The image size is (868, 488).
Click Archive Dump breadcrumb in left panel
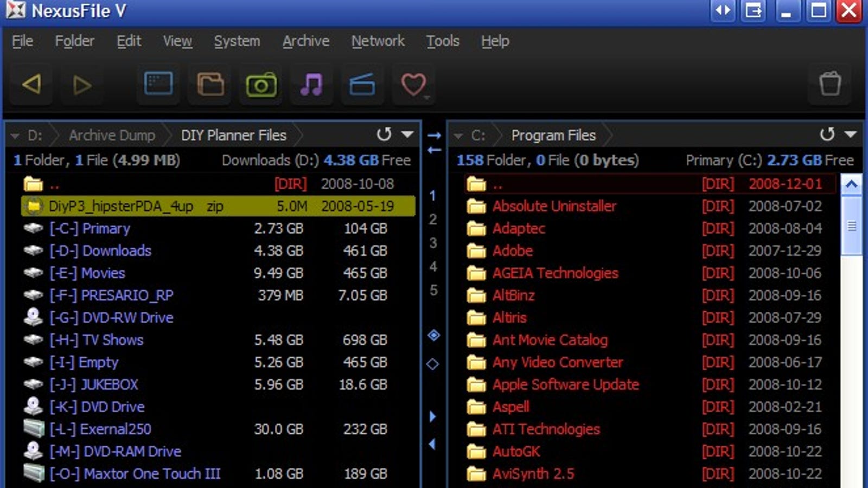coord(112,135)
